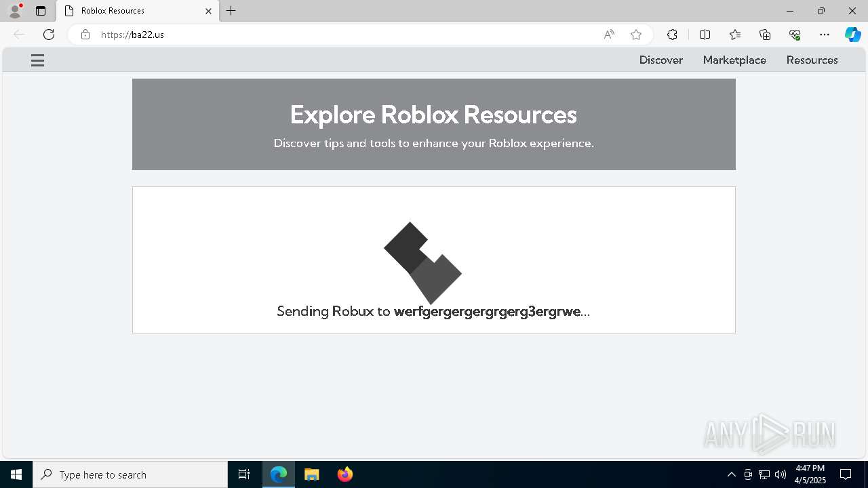Screen dimensions: 868x488
Task: Open Browser essentials heart icon
Action: point(795,35)
